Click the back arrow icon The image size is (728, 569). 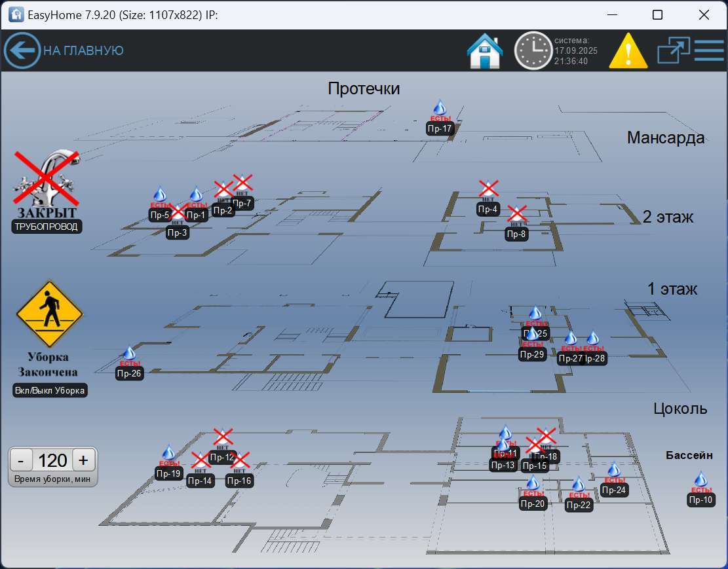tap(22, 50)
